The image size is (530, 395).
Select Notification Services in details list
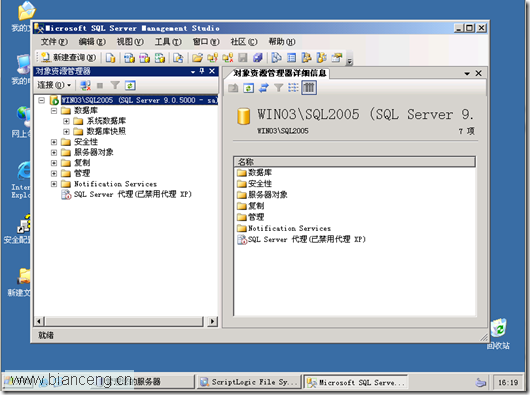click(284, 229)
